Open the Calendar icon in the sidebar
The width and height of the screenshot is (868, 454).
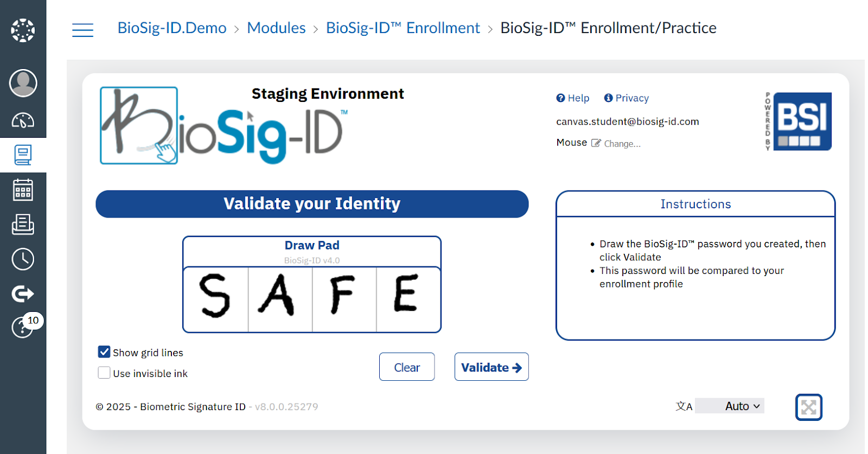point(23,189)
